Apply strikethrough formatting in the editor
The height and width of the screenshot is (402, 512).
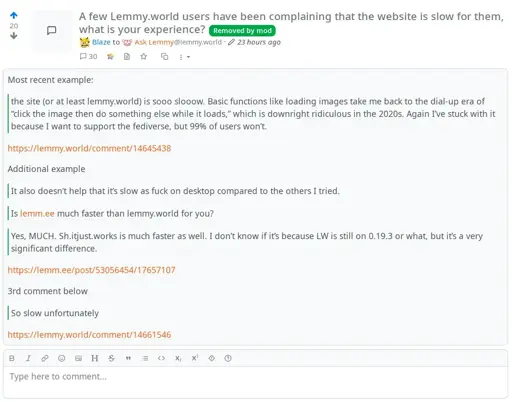click(111, 358)
